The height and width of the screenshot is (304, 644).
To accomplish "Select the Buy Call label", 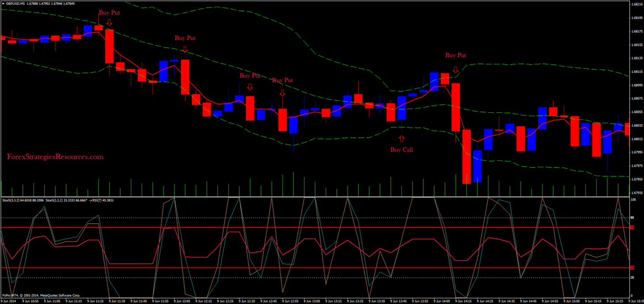I will click(401, 150).
